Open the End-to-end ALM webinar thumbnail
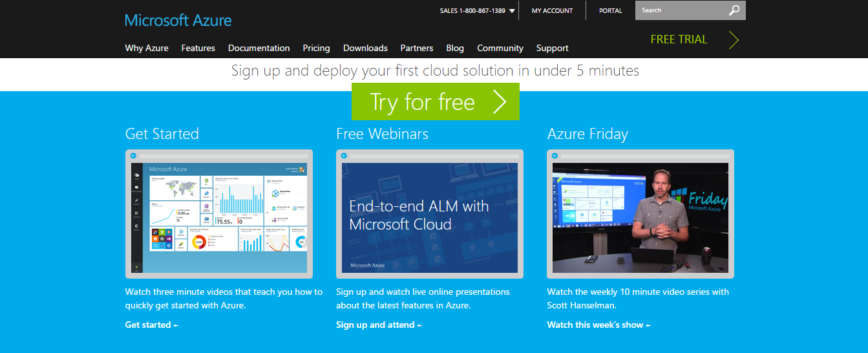This screenshot has width=868, height=353. [x=430, y=214]
